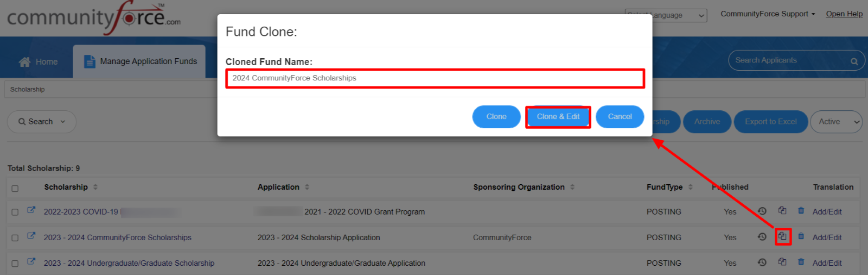The image size is (868, 275).
Task: Open the 2023 - 2024 Undergraduate/Graduate Scholarship link
Action: pyautogui.click(x=129, y=263)
